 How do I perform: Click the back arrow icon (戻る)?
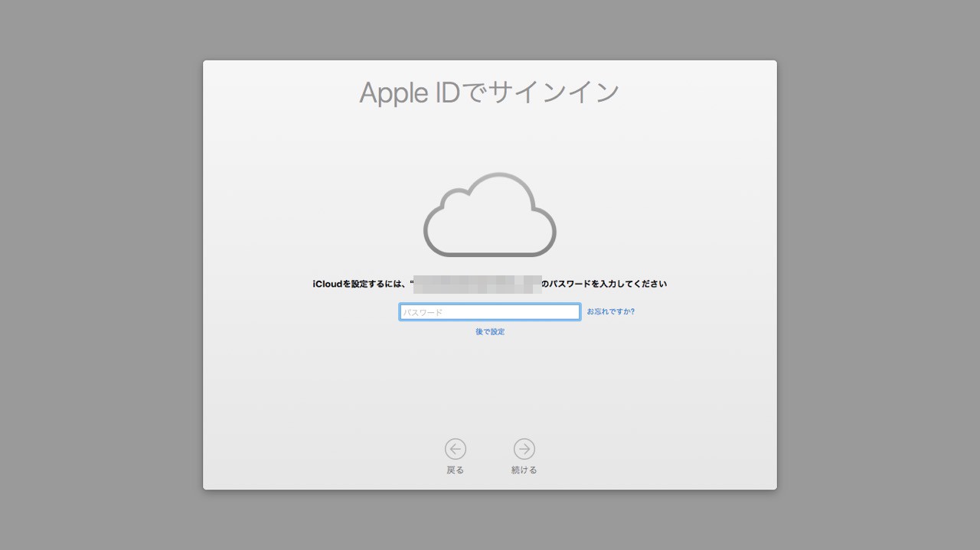coord(456,449)
